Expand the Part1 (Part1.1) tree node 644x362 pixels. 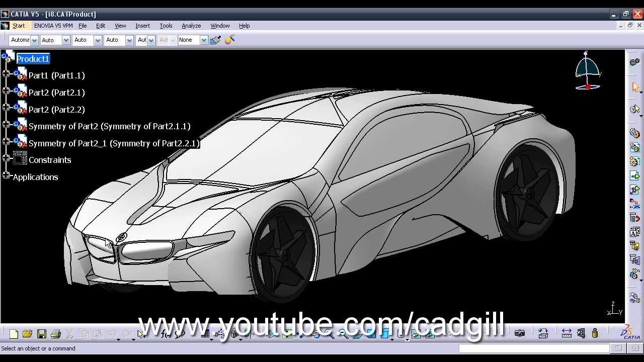6,74
